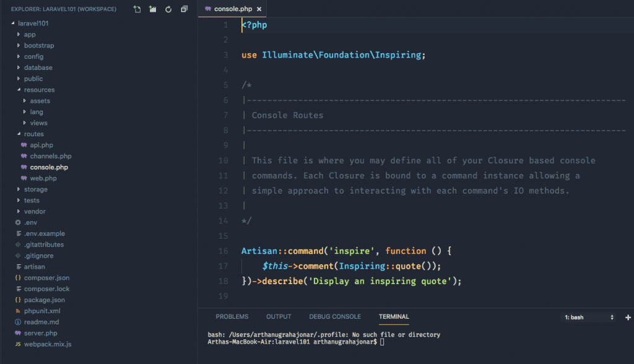Open the .env file with gear icon
This screenshot has height=364, width=634.
[x=30, y=222]
